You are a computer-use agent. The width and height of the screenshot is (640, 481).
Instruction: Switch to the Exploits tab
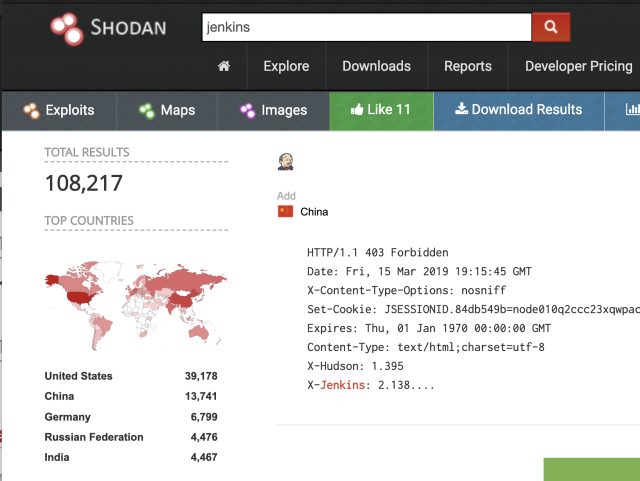pyautogui.click(x=59, y=110)
